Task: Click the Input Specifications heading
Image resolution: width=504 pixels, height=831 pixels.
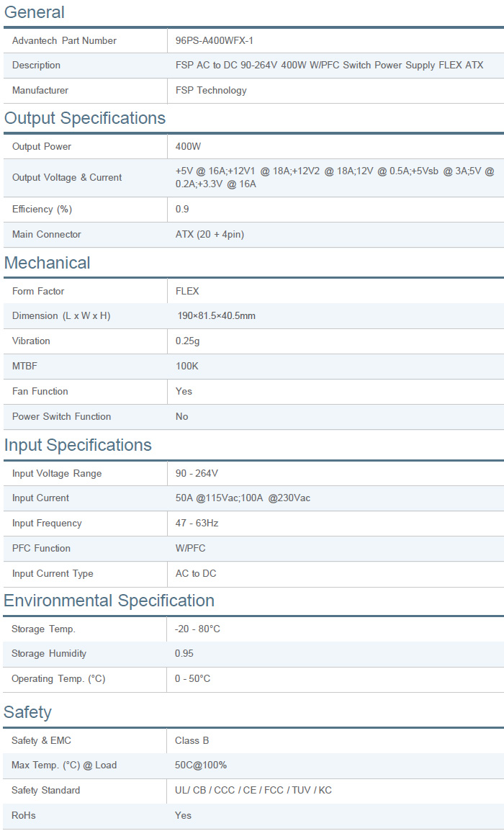Action: click(78, 445)
